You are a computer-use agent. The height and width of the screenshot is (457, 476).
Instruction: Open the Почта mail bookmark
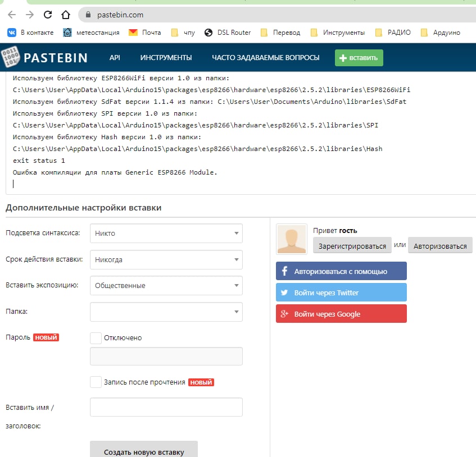[145, 33]
